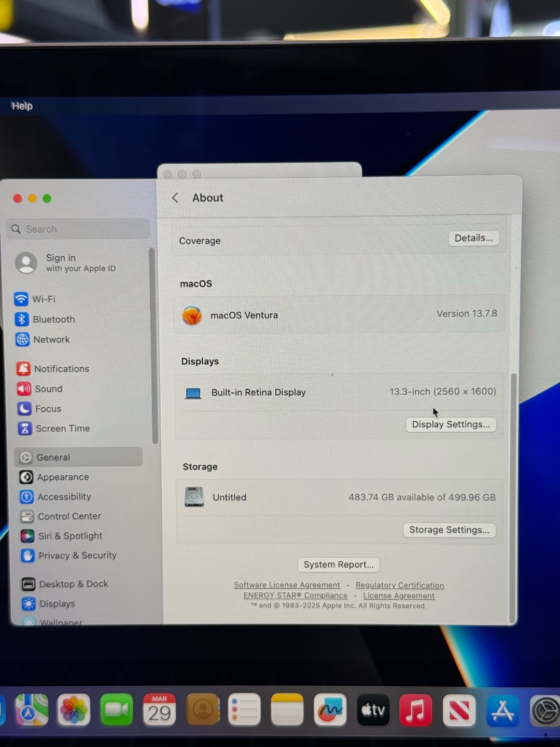Click 483.74 GB available text
This screenshot has height=747, width=560.
[422, 497]
